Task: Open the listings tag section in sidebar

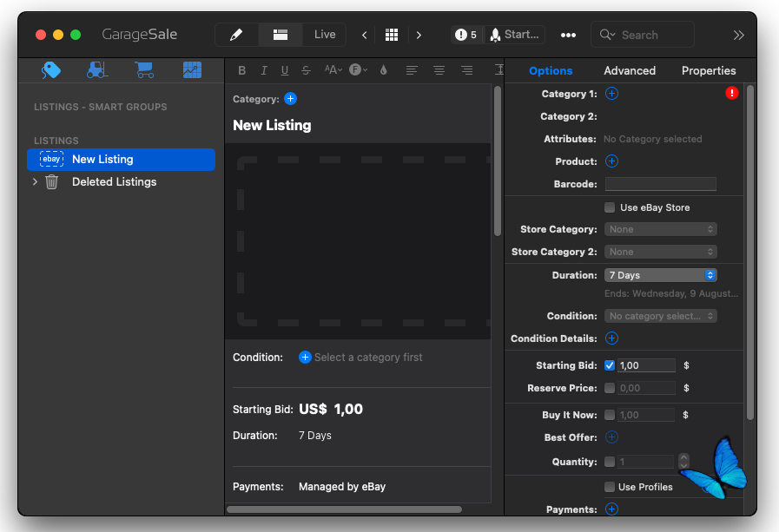Action: (51, 70)
